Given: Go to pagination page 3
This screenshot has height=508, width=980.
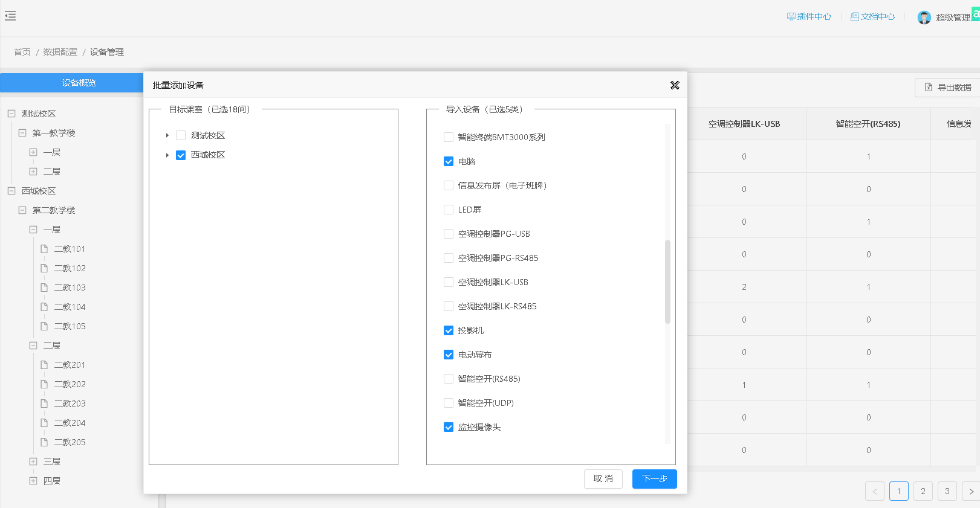Looking at the screenshot, I should coord(947,491).
